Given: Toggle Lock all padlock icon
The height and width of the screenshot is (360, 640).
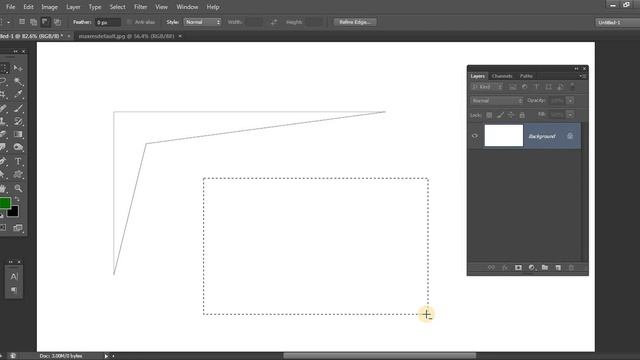Looking at the screenshot, I should (x=522, y=115).
